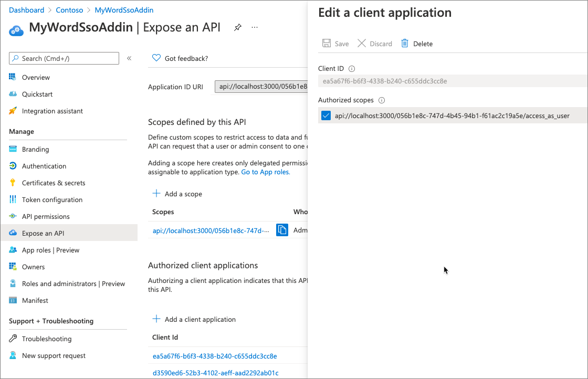Click the Client Id column header
The width and height of the screenshot is (588, 379).
[165, 338]
